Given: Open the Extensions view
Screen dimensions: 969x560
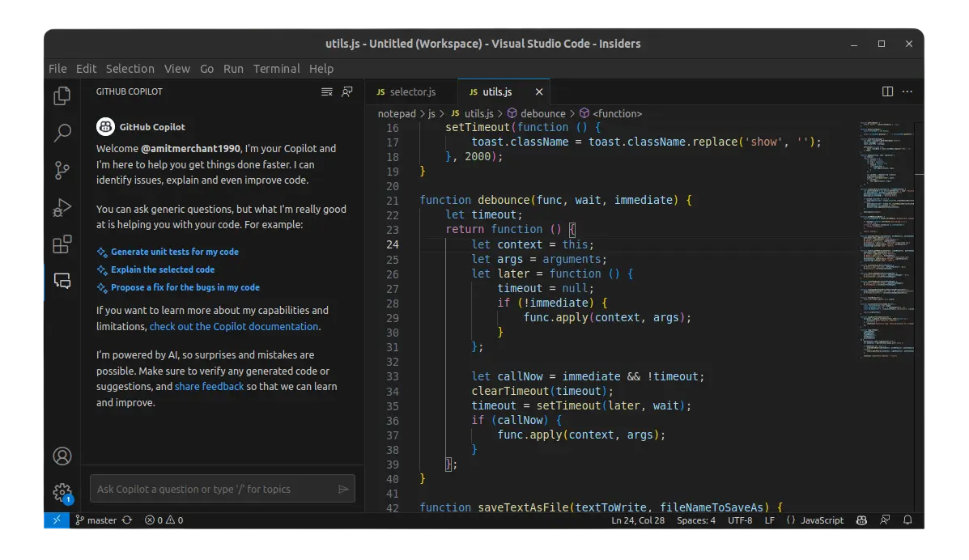Looking at the screenshot, I should (62, 244).
